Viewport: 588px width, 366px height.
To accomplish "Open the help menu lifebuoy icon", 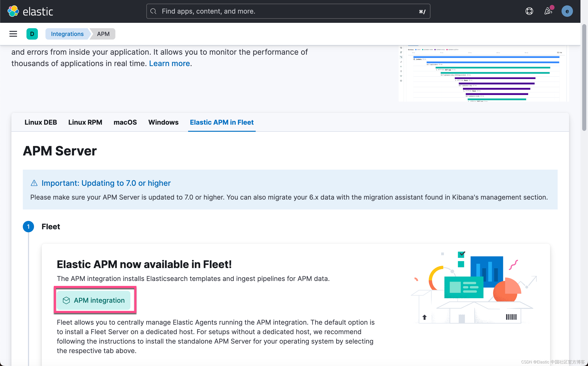I will tap(529, 11).
